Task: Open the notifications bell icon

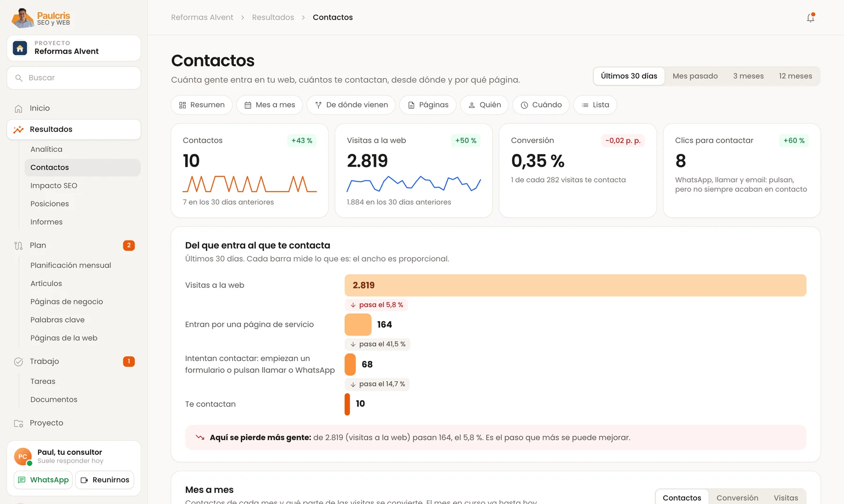Action: pyautogui.click(x=810, y=18)
